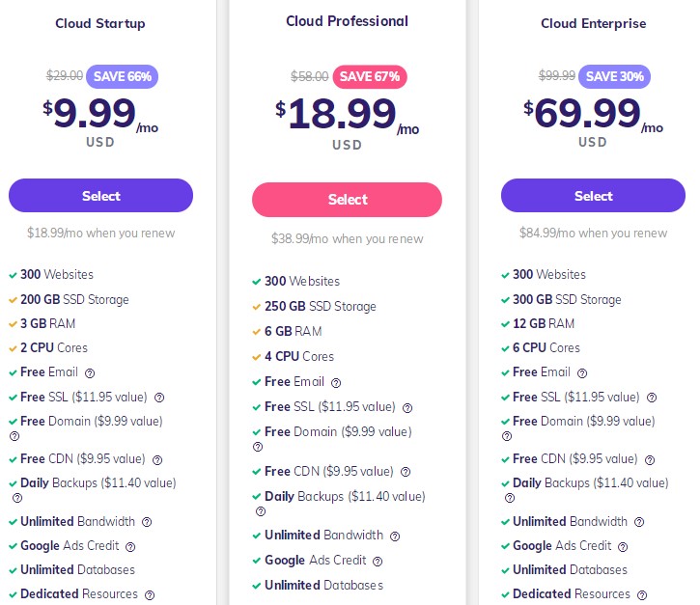Open Google Ads Credit info icon in Cloud Professional
Image resolution: width=700 pixels, height=605 pixels.
tap(378, 562)
